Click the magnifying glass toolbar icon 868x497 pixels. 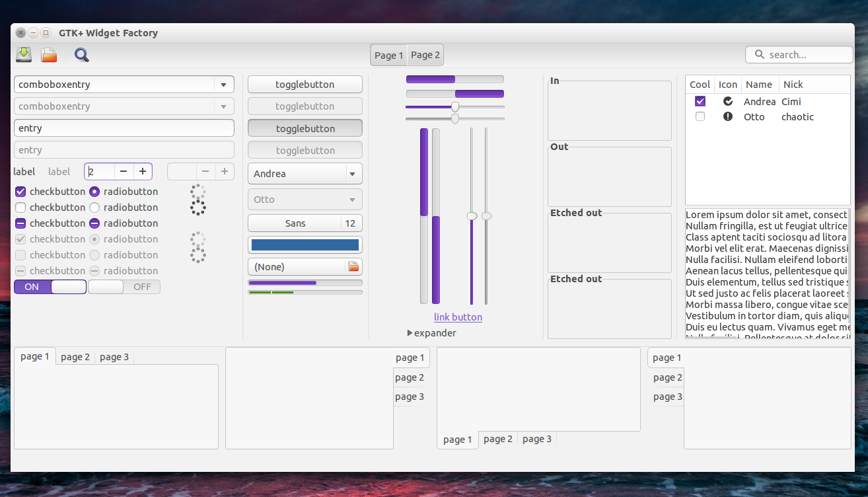tap(81, 55)
